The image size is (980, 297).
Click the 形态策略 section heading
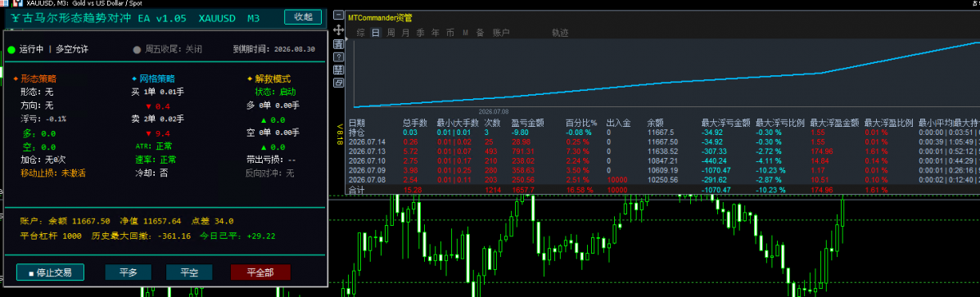click(x=38, y=79)
